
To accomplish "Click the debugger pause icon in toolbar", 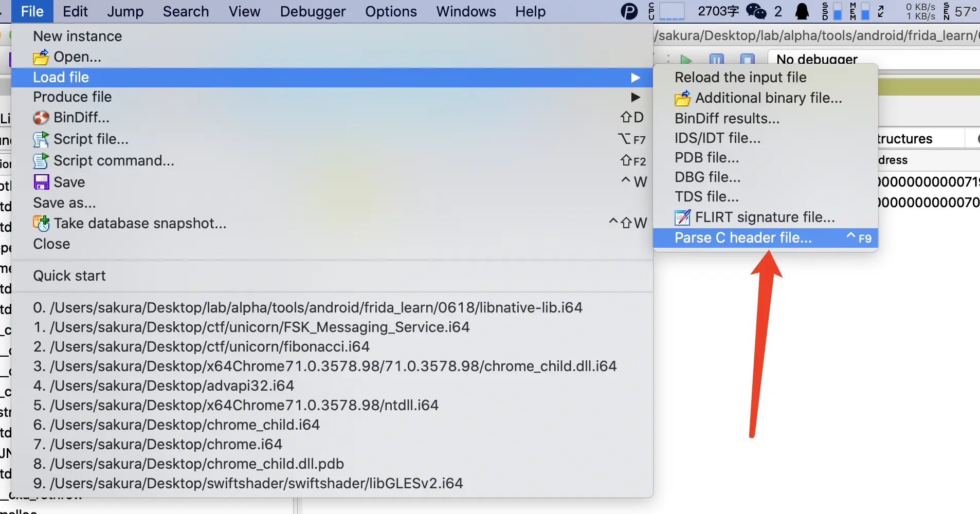I will pyautogui.click(x=717, y=60).
